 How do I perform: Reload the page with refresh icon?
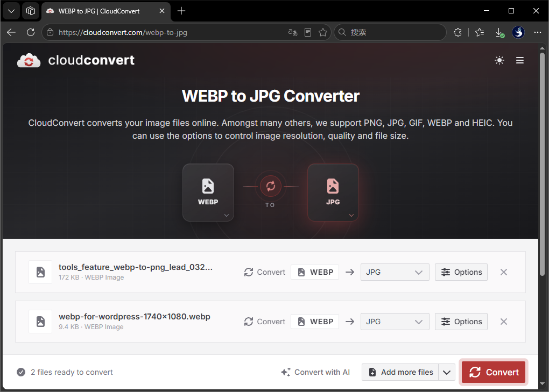tap(31, 32)
